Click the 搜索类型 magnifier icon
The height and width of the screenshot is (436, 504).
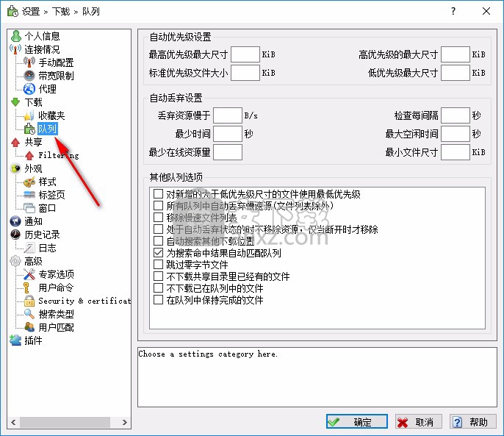point(29,314)
